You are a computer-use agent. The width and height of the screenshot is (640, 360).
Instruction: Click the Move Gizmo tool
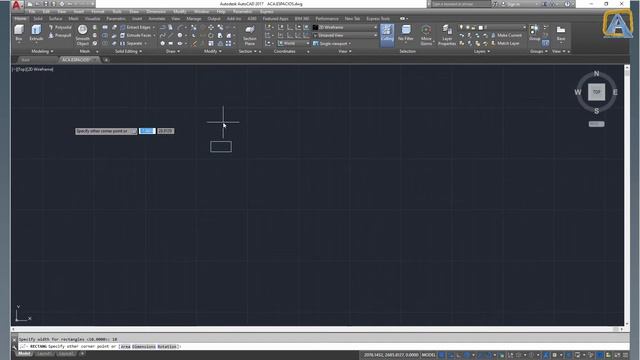426,35
